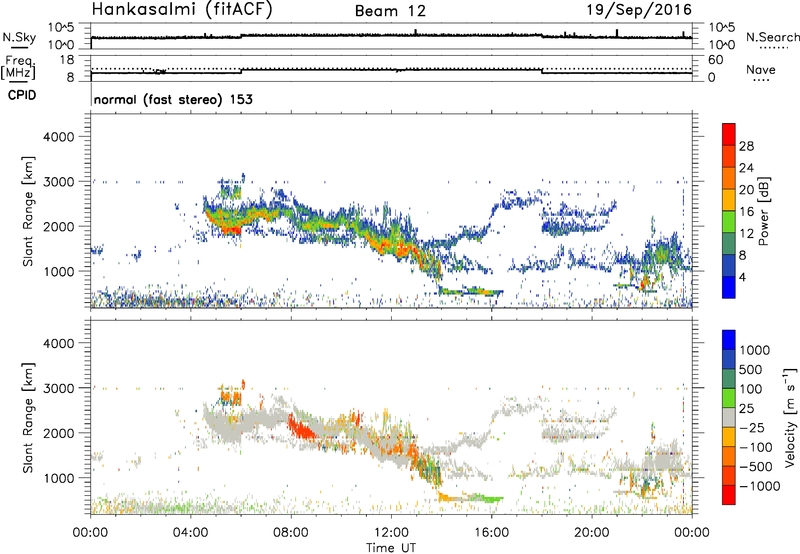Screen dimensions: 800x554
Task: Click 1000 on the velocity panel's range axis
Action: point(59,478)
